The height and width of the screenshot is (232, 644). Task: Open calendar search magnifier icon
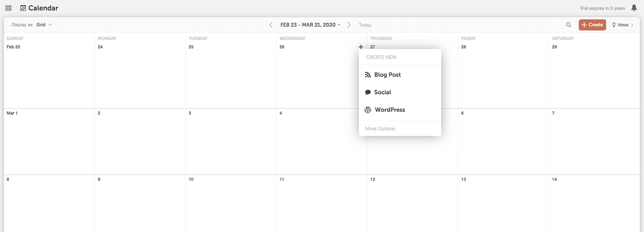coord(569,25)
